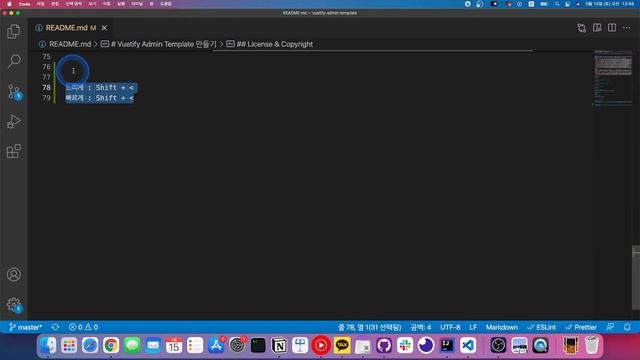Open YouTube Music from the dock
The image size is (640, 360).
pos(321,345)
